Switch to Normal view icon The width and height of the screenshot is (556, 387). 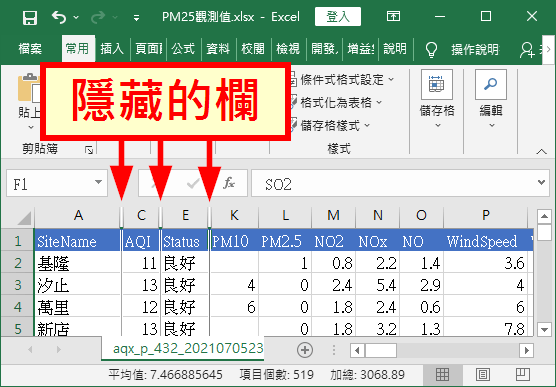tap(443, 374)
